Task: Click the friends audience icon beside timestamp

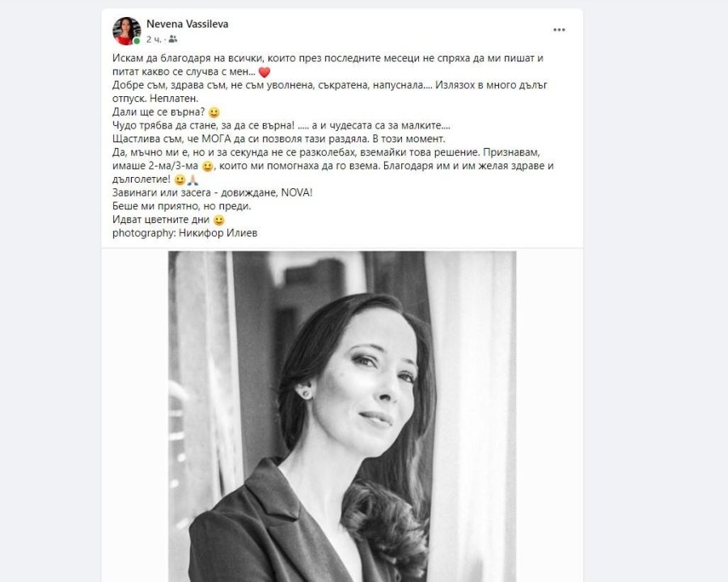Action: click(x=173, y=40)
